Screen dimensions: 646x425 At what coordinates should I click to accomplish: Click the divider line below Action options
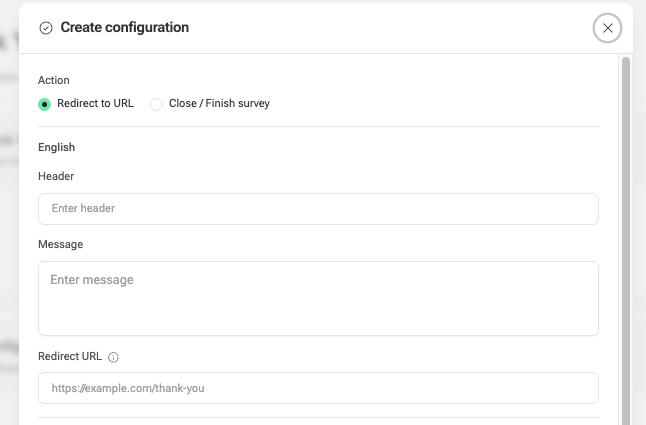pyautogui.click(x=318, y=126)
